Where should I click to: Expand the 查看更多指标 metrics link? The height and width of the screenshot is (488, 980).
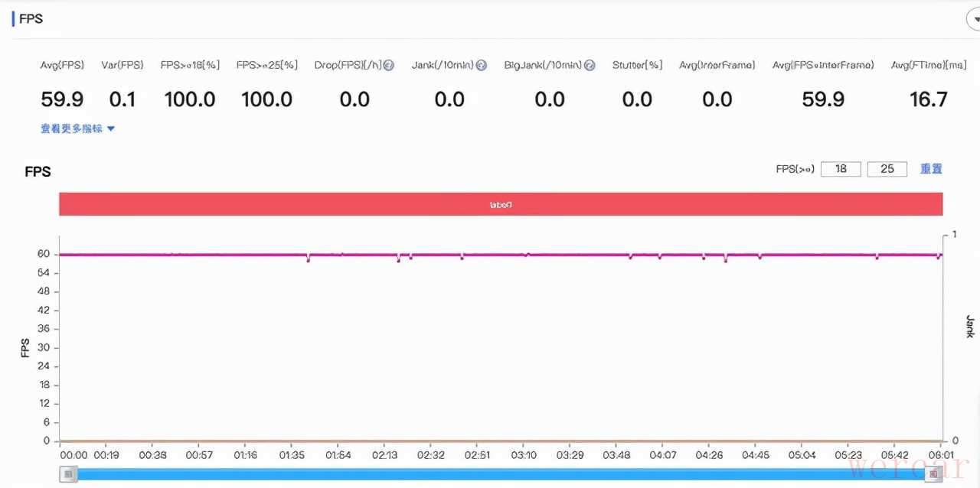[x=77, y=129]
